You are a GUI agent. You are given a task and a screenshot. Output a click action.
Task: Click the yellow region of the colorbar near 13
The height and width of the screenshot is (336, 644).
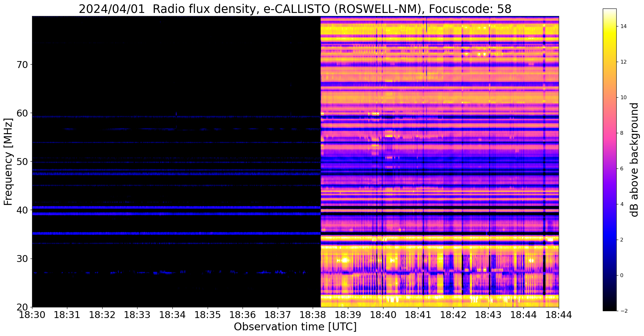(609, 44)
